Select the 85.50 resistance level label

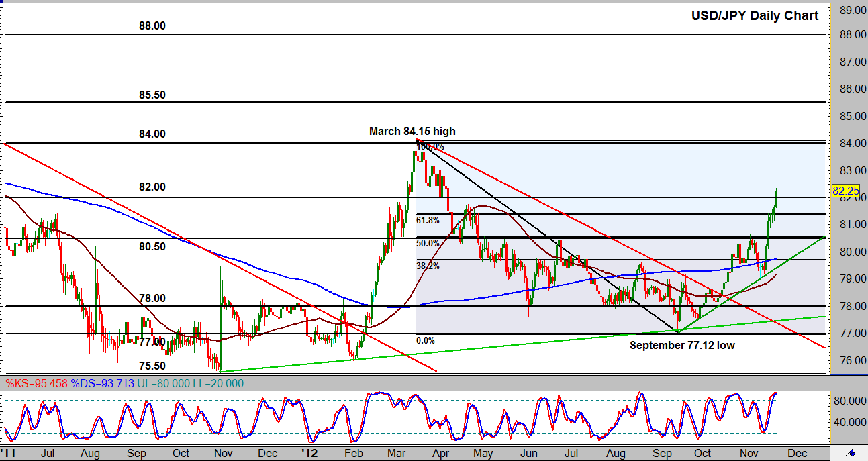click(152, 95)
